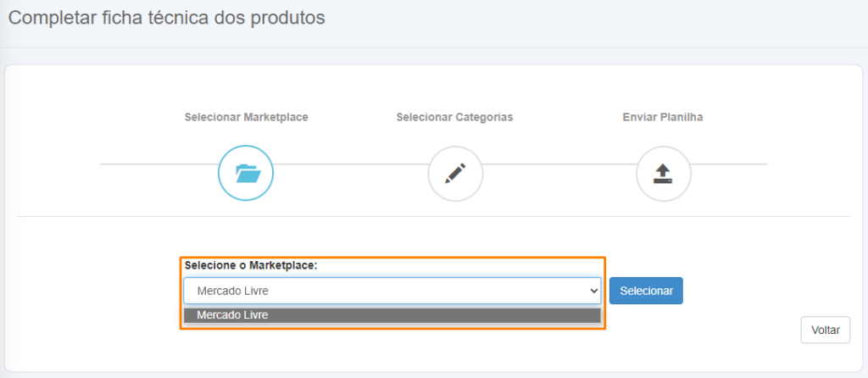Click the blue Selecionar button
This screenshot has width=868, height=378.
(x=646, y=291)
